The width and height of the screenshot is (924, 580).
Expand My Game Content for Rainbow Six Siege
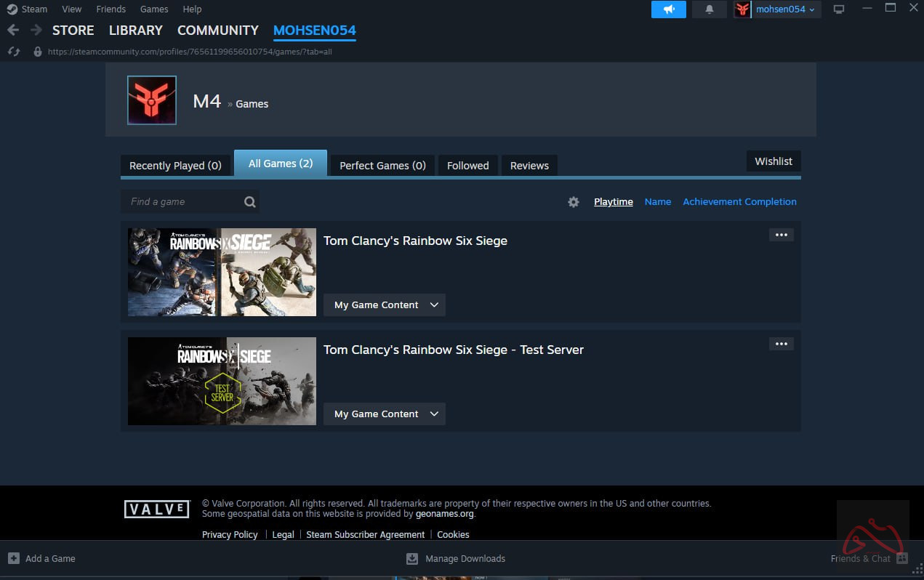(x=384, y=305)
